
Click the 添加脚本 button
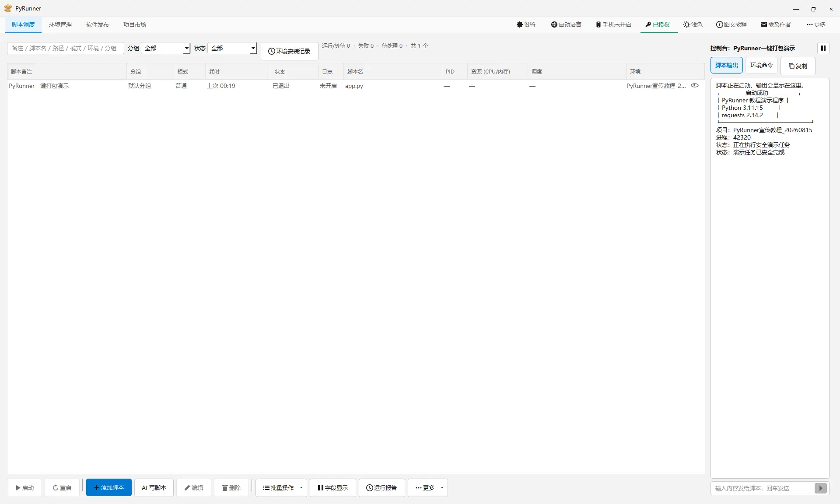[x=109, y=487]
